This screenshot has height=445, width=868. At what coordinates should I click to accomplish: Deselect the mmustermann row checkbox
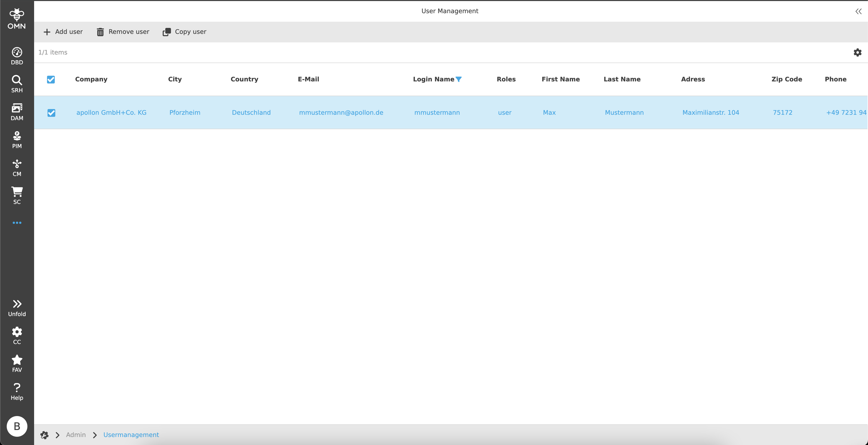[x=51, y=113]
